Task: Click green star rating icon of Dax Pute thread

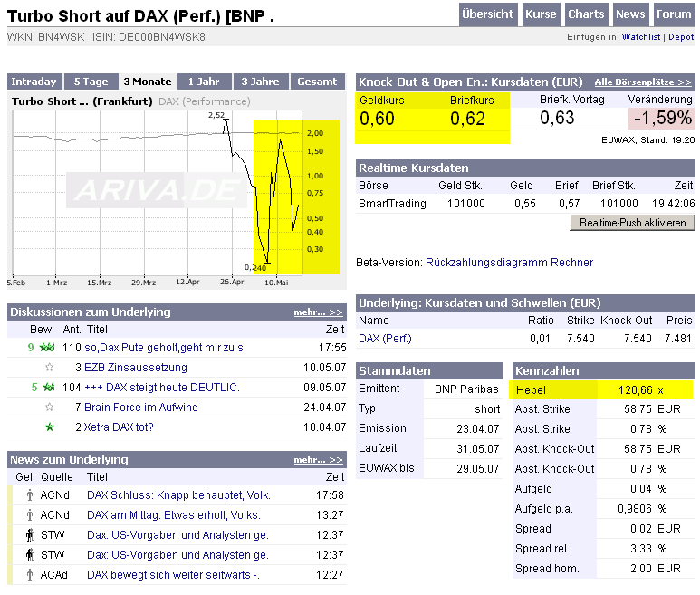Action: tap(47, 347)
